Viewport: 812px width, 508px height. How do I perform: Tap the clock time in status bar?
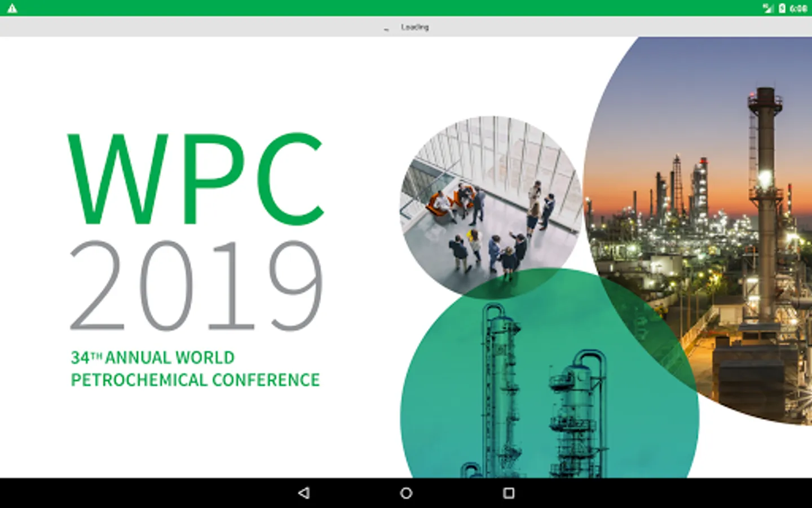tap(798, 8)
